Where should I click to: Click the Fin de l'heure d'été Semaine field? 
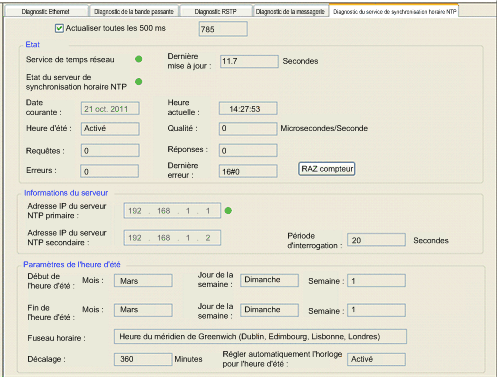376,310
